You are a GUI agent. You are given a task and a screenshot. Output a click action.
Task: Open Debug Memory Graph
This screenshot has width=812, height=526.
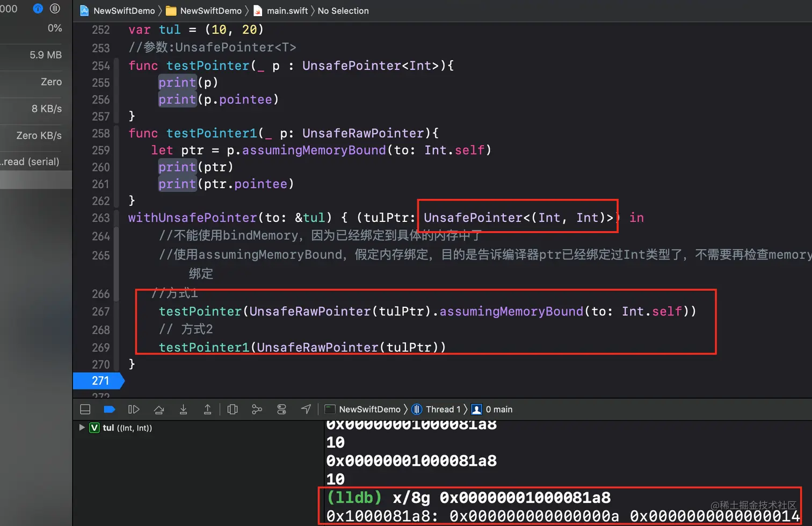pyautogui.click(x=257, y=409)
